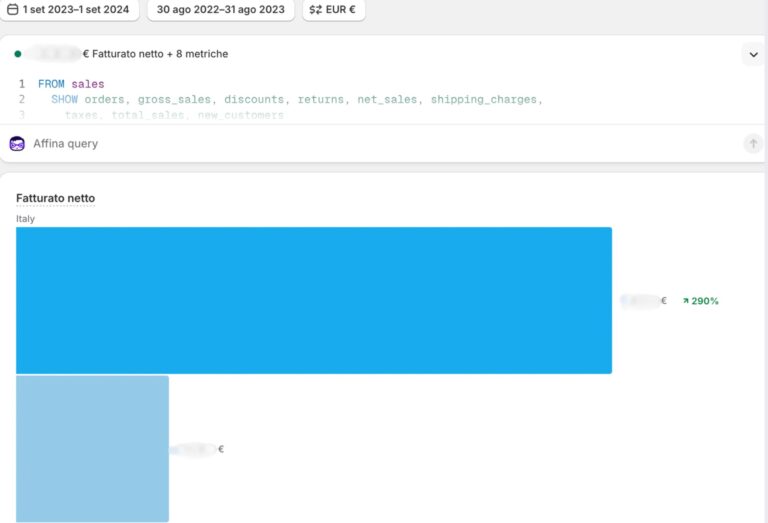Click the calendar icon in date range

tap(13, 10)
